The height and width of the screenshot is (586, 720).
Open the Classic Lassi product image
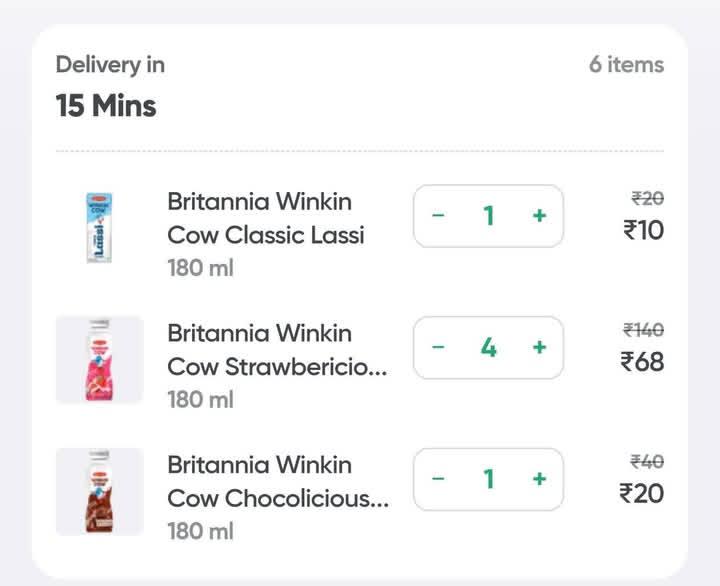coord(99,228)
